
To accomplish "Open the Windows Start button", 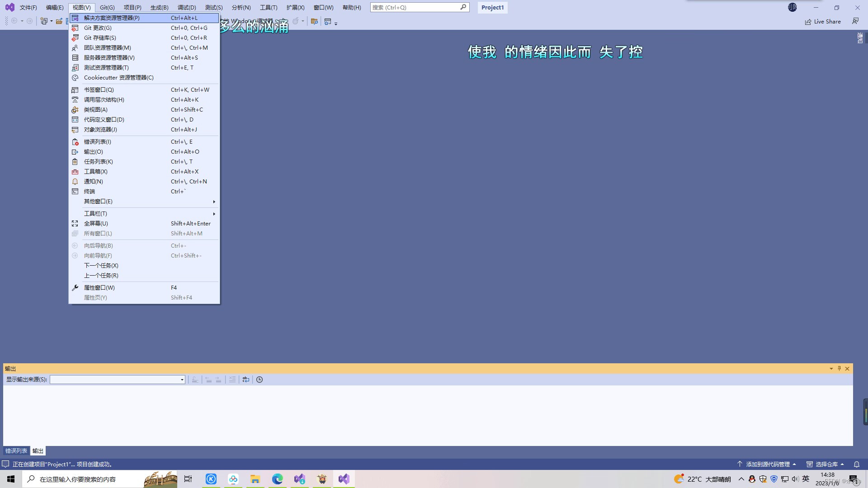I will 11,479.
